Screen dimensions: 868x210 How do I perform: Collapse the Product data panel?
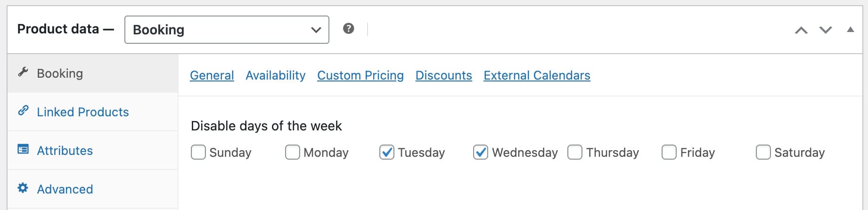851,30
